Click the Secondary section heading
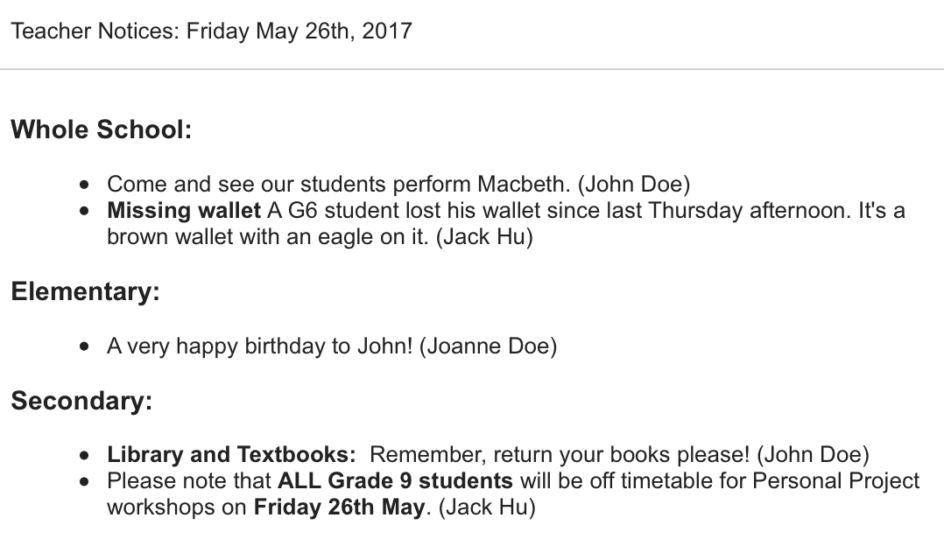The width and height of the screenshot is (944, 560). tap(82, 401)
